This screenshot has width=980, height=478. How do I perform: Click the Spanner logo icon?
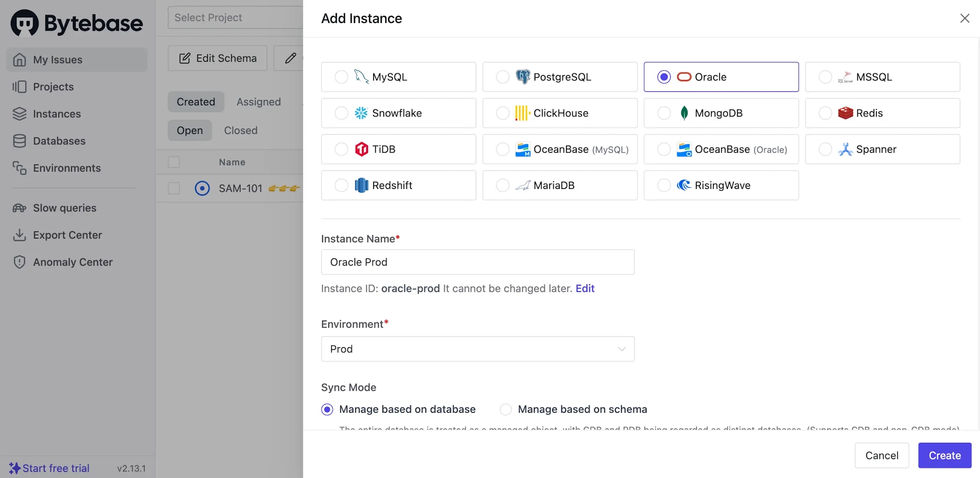pyautogui.click(x=845, y=149)
